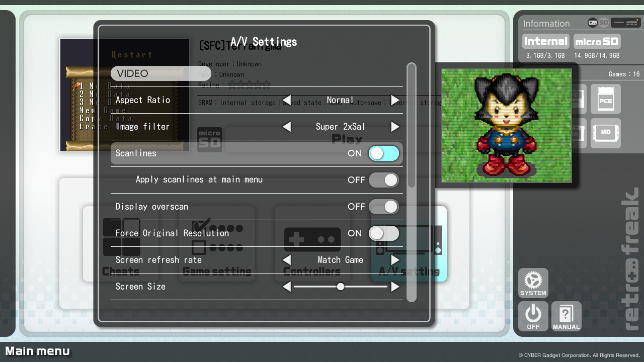Click the Internal storage icon
This screenshot has height=362, width=644.
pos(546,42)
